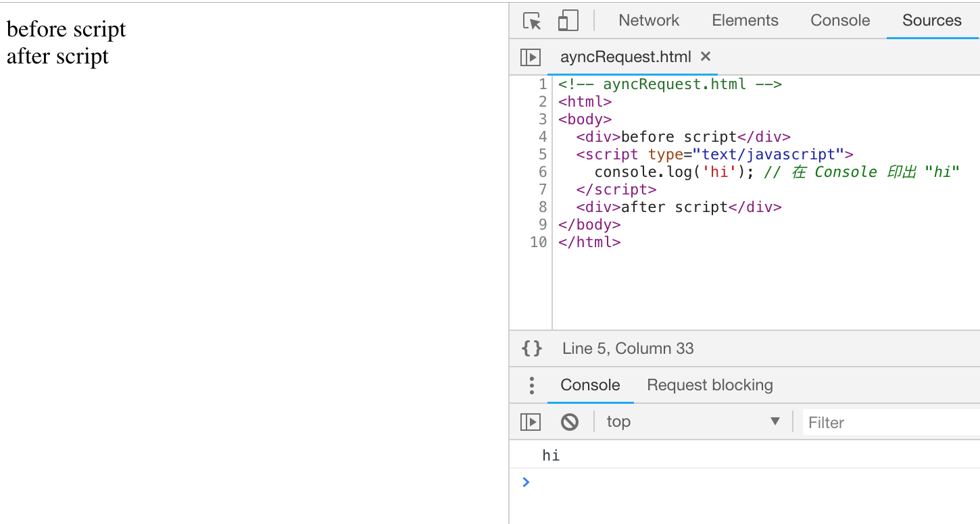This screenshot has width=980, height=524.
Task: Clear the console with the ban icon
Action: click(569, 421)
